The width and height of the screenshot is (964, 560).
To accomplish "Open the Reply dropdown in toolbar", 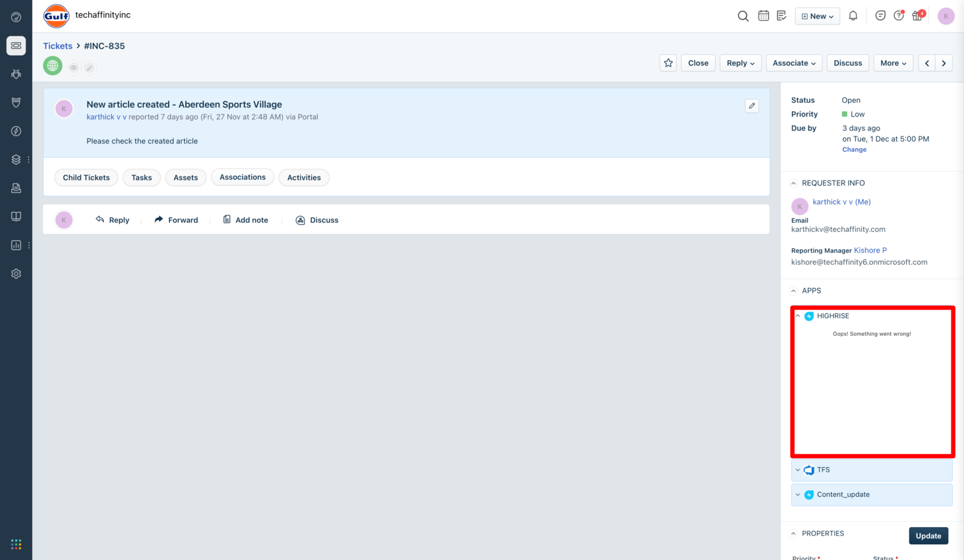I will pos(740,63).
